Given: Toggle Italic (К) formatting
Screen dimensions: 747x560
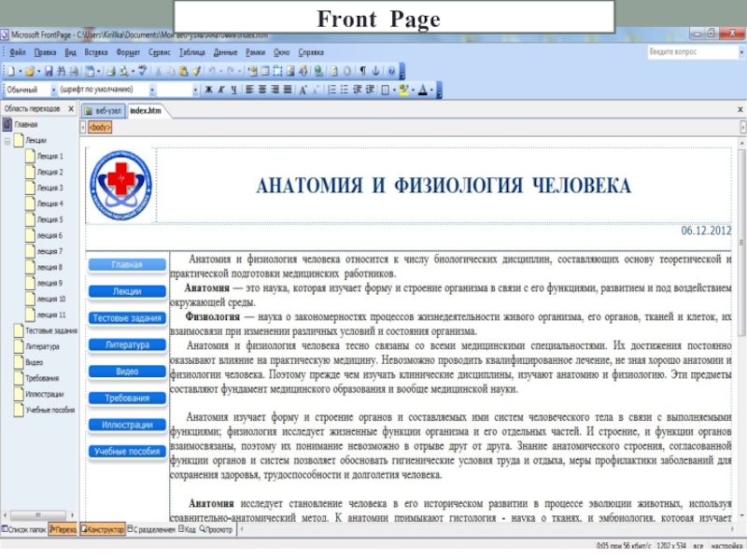Looking at the screenshot, I should (221, 90).
